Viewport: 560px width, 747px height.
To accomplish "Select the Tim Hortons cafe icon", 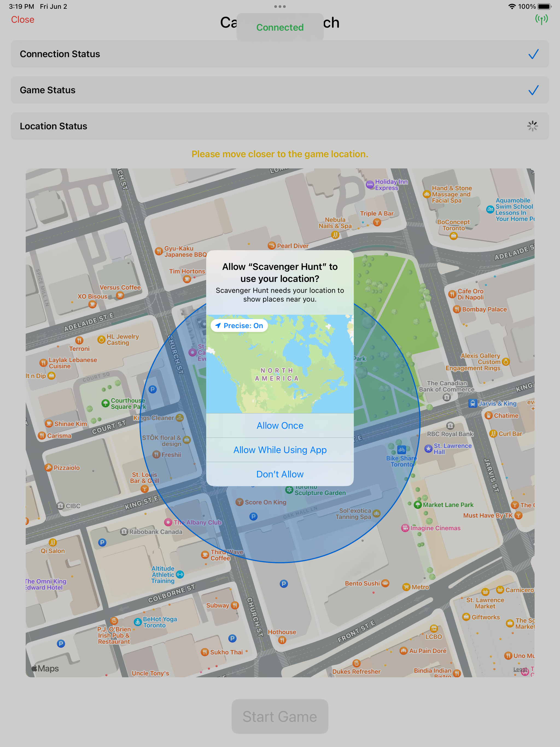I will coord(187,279).
